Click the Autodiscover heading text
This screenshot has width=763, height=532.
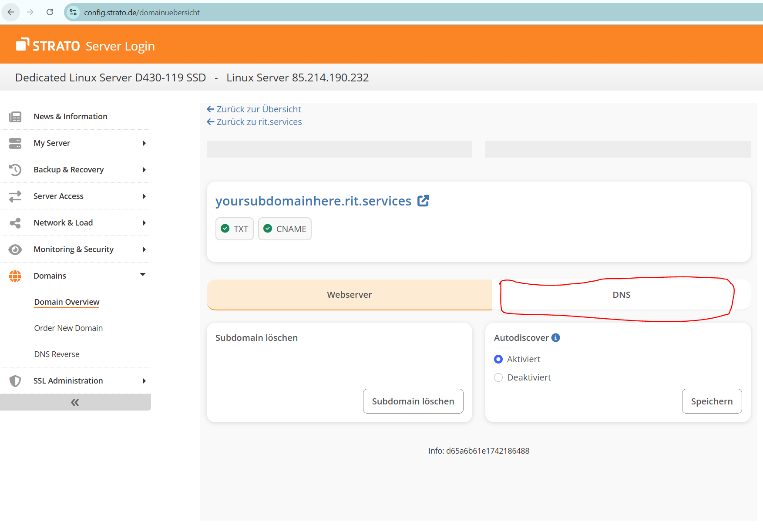coord(521,338)
